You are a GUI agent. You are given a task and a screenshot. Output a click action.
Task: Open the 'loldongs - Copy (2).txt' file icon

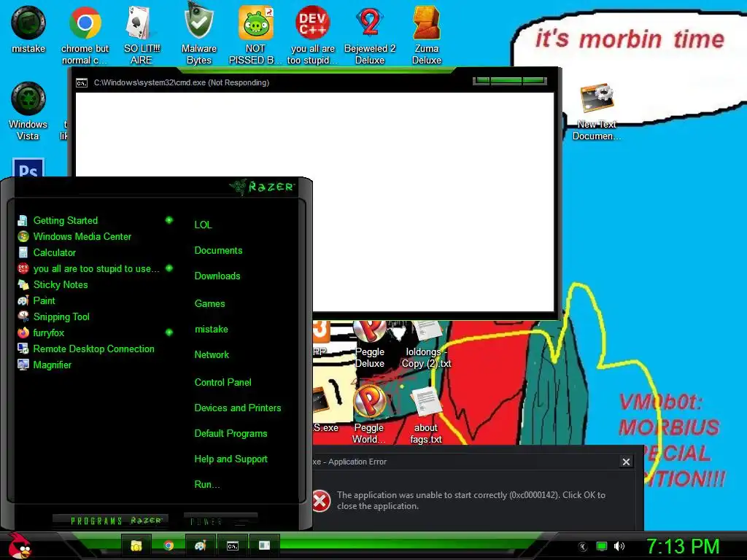(426, 344)
